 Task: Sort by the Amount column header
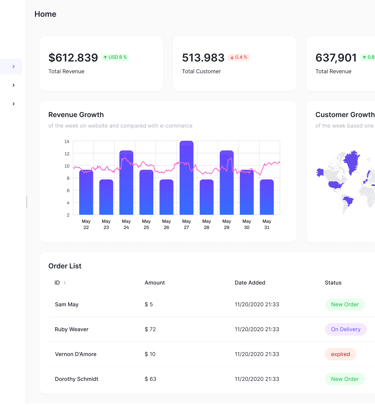pos(155,283)
